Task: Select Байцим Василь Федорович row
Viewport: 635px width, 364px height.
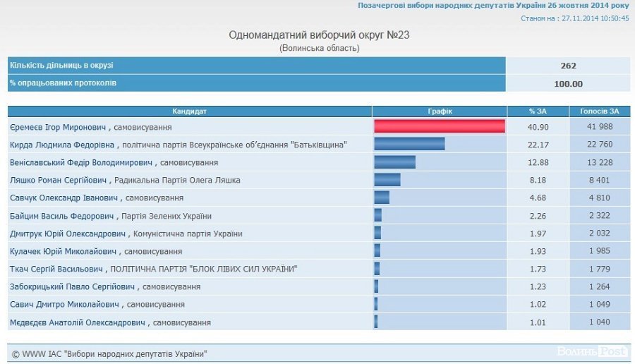Action: pyautogui.click(x=111, y=216)
